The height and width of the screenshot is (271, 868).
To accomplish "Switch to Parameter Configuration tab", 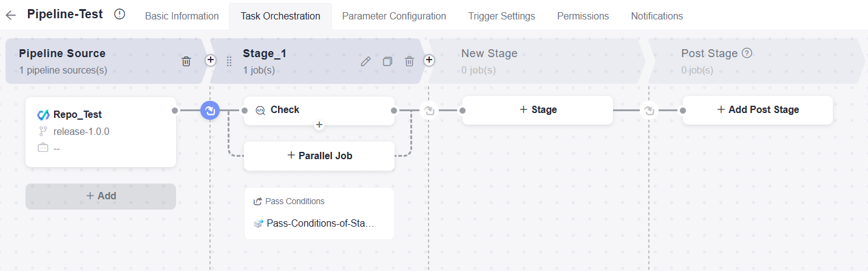I will 394,16.
